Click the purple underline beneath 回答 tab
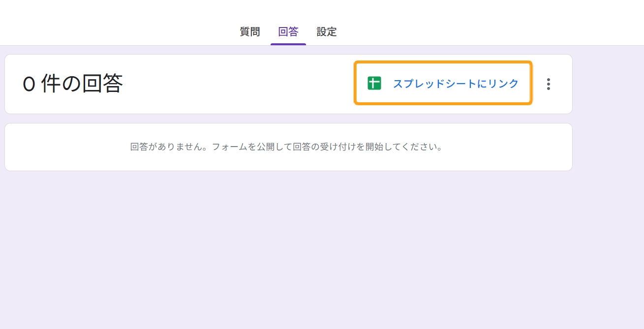The width and height of the screenshot is (644, 329). (288, 44)
